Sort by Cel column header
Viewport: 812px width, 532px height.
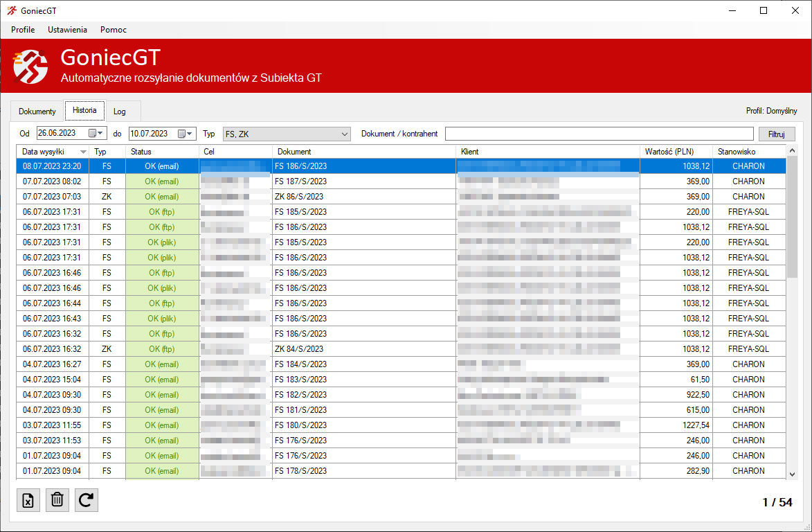click(235, 152)
